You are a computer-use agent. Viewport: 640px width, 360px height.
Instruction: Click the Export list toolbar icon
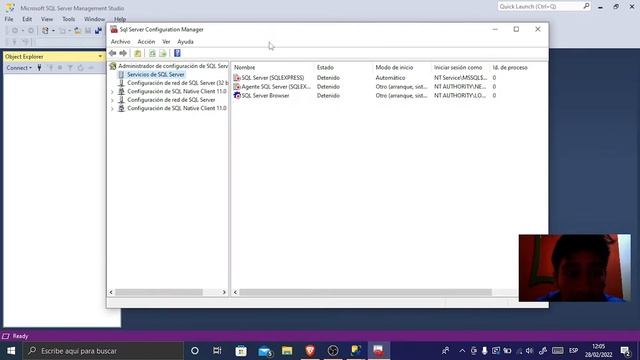[x=163, y=53]
